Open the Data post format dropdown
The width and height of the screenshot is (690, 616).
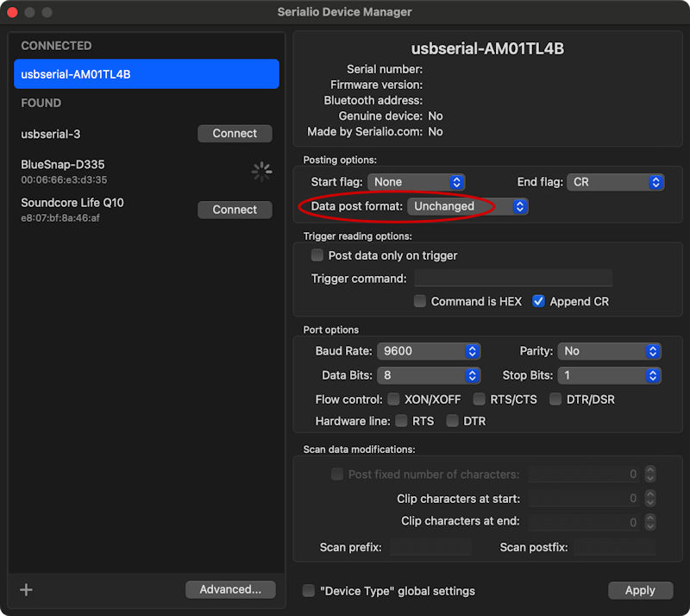tap(467, 206)
